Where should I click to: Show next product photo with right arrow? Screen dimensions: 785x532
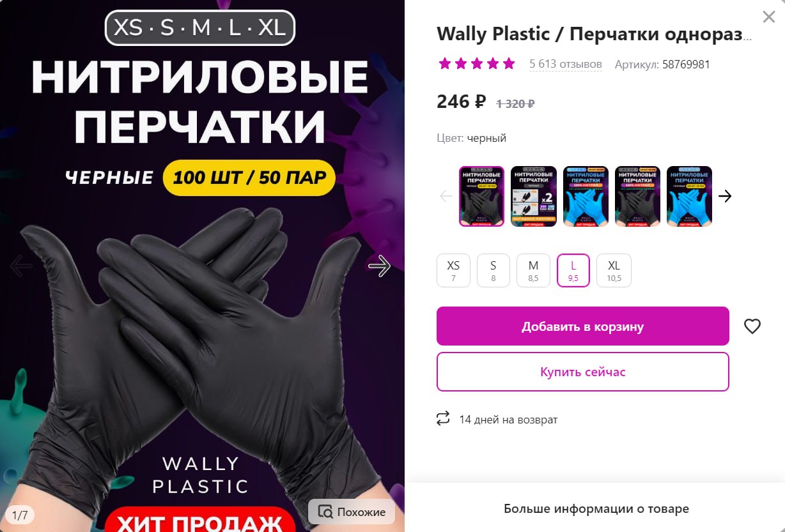pyautogui.click(x=380, y=266)
